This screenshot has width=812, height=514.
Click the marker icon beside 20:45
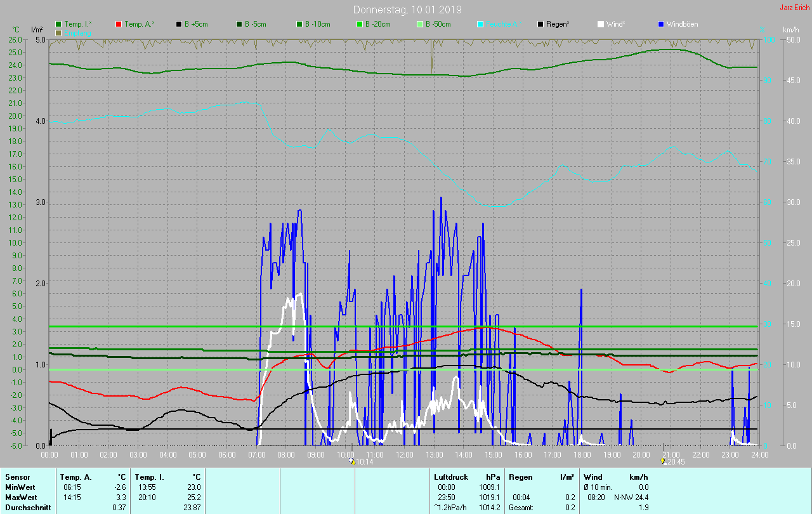point(664,462)
